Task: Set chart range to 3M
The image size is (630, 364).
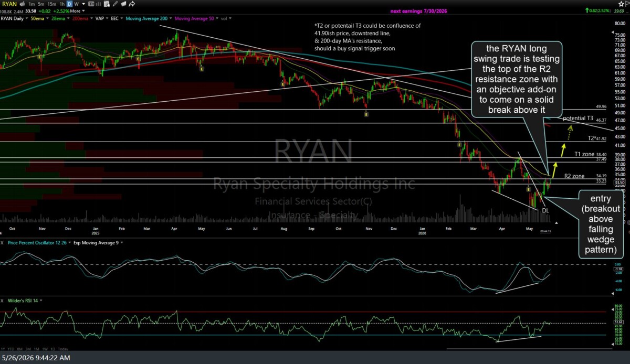Action: 28,349
